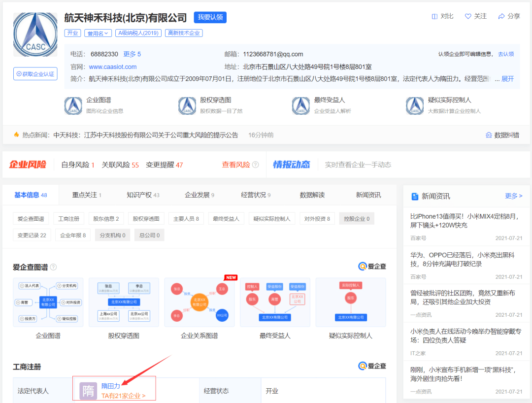Switch to the 基本信息 tab
Image resolution: width=532 pixels, height=403 pixels.
pos(31,195)
